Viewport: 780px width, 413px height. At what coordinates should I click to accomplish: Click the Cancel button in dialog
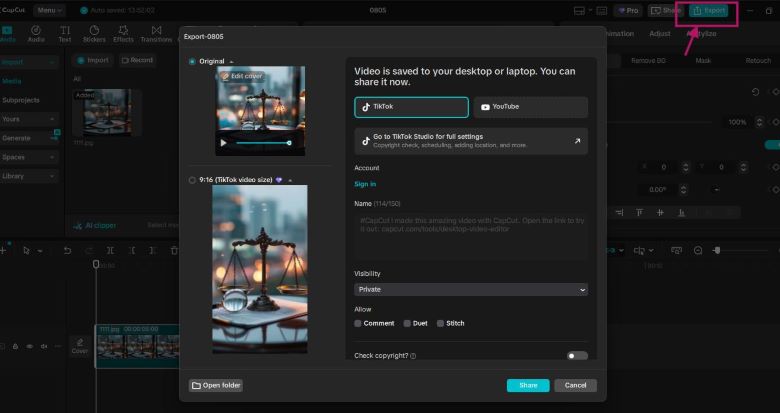point(576,386)
